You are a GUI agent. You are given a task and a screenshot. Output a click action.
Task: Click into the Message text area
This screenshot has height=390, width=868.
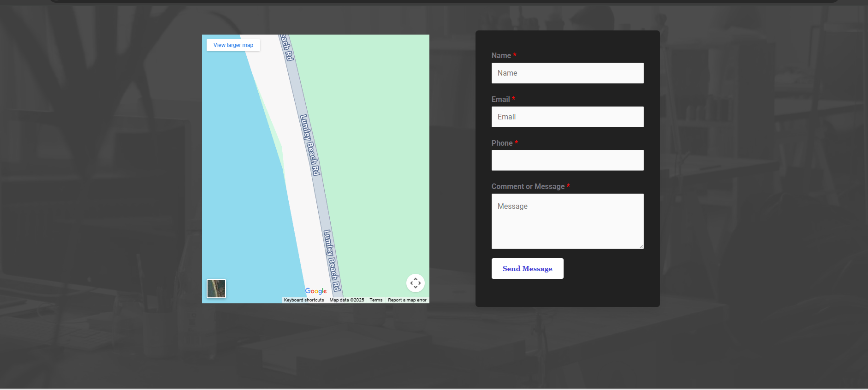click(x=567, y=221)
